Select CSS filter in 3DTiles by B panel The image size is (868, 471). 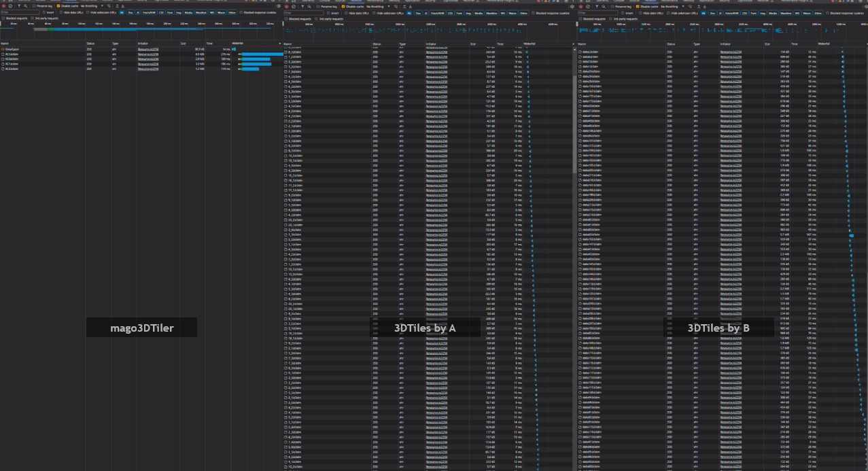point(744,13)
